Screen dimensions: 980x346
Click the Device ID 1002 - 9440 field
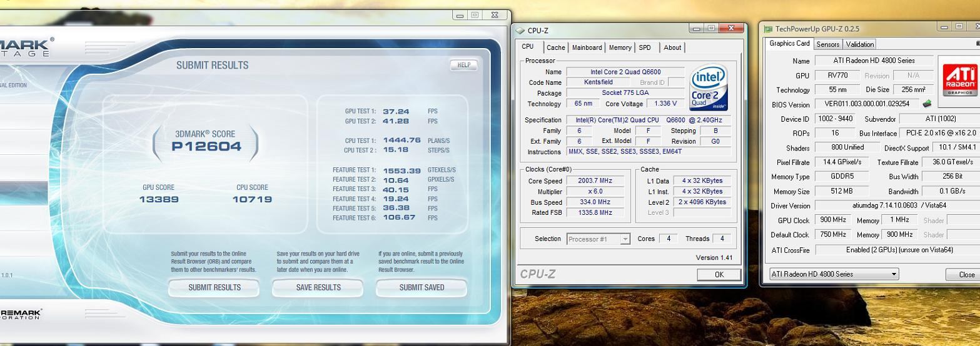834,119
